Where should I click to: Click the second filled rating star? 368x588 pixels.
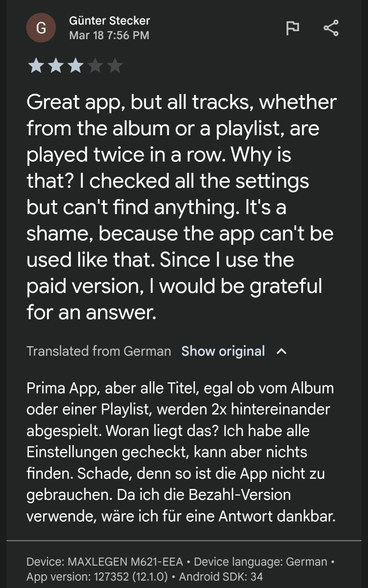[x=56, y=66]
